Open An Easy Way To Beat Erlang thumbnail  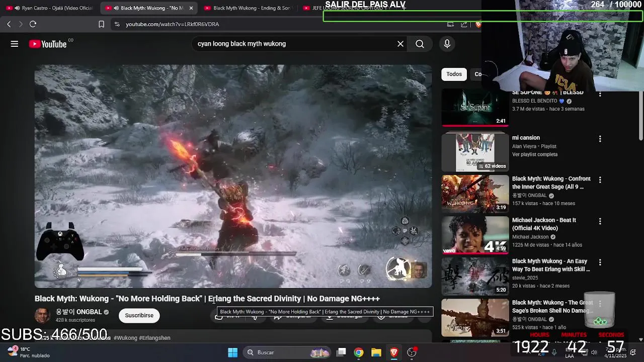click(x=475, y=276)
